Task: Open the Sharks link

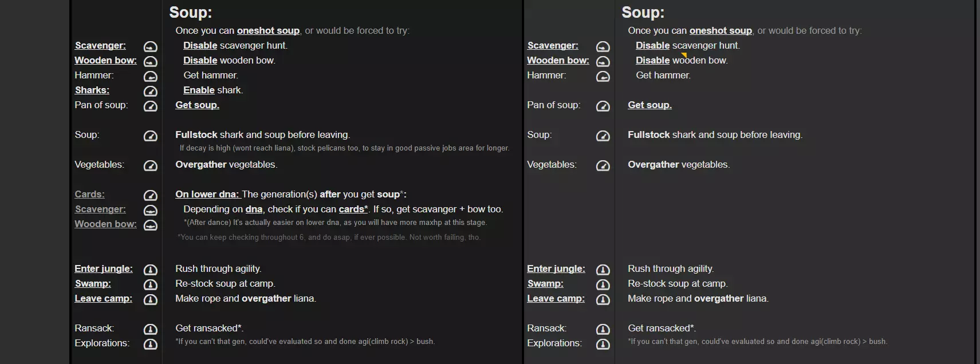Action: (92, 90)
